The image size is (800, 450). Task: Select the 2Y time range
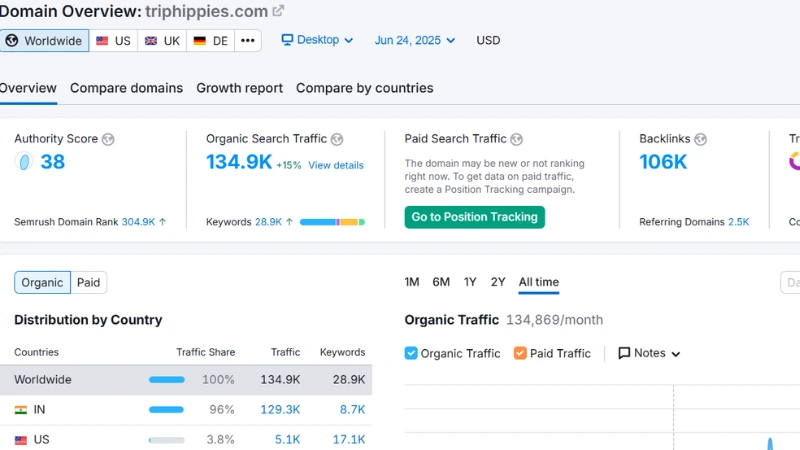tap(497, 282)
